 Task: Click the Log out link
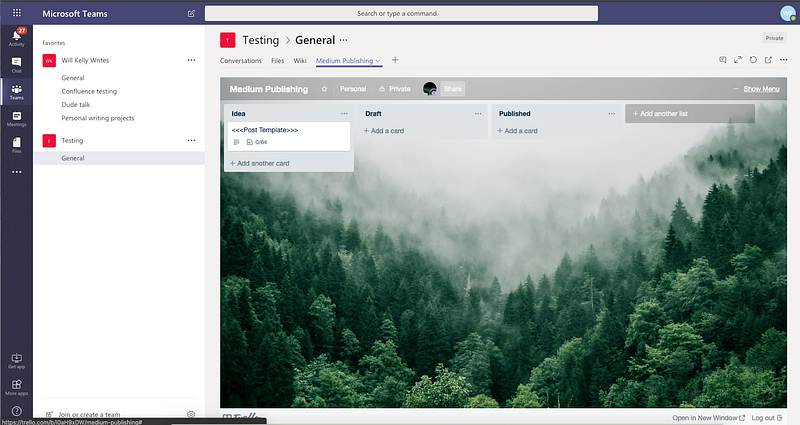[x=766, y=418]
